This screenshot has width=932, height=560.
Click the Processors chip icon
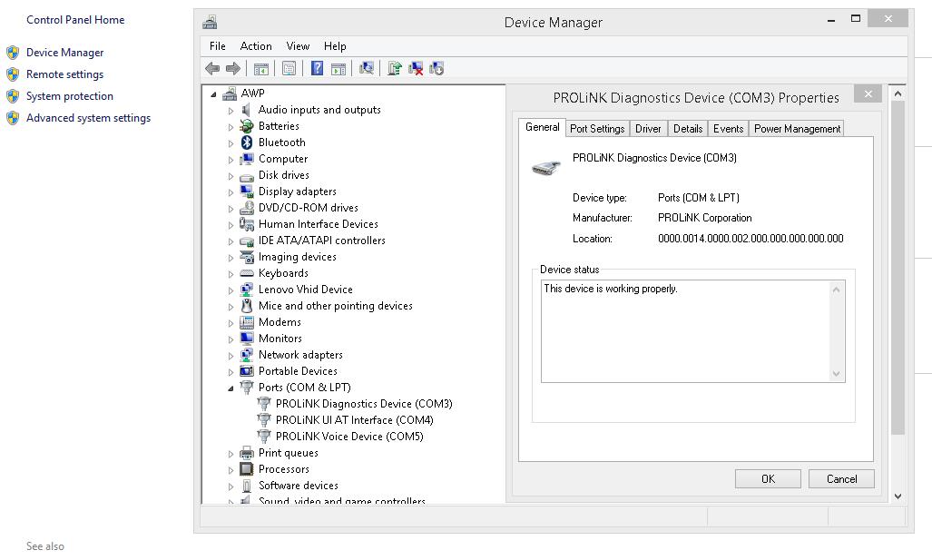247,469
